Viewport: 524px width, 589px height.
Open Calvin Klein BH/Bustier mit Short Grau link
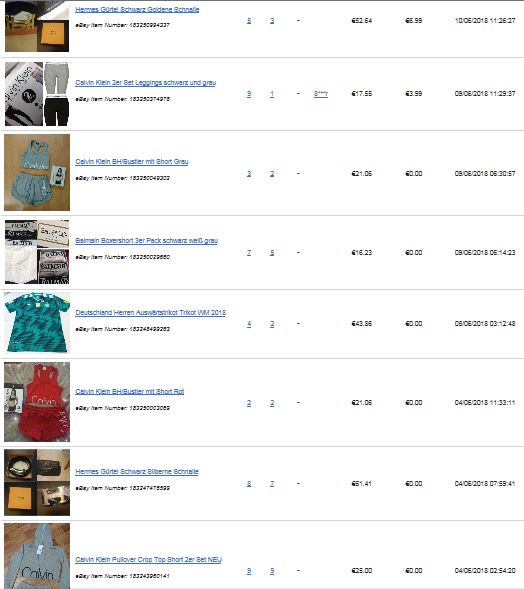pos(131,161)
